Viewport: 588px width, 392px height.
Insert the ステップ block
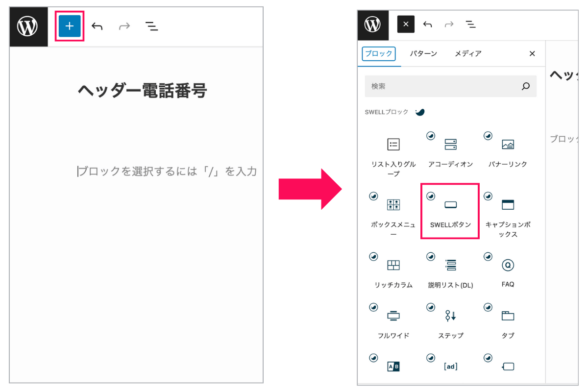point(450,322)
